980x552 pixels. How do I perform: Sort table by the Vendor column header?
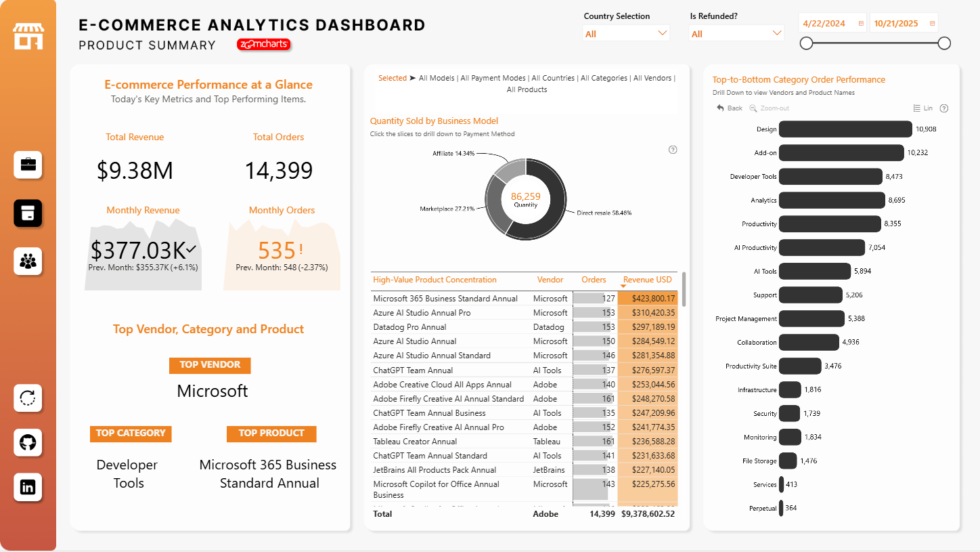550,280
